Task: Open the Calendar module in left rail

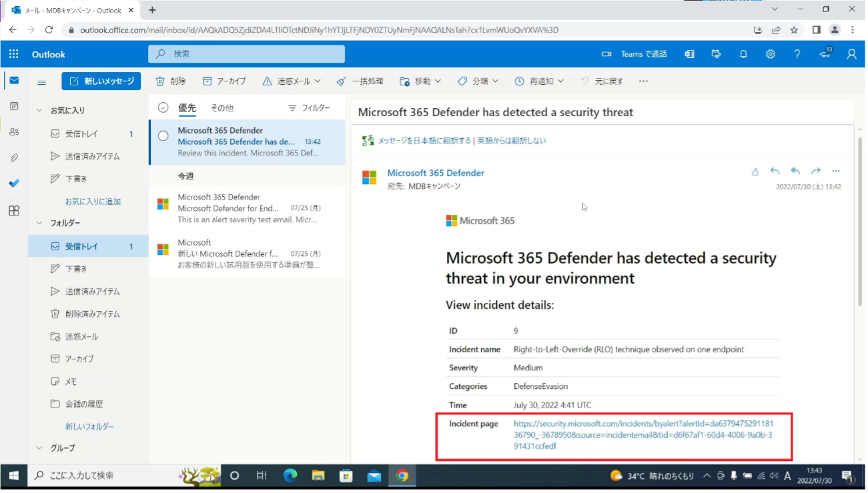Action: (x=14, y=106)
